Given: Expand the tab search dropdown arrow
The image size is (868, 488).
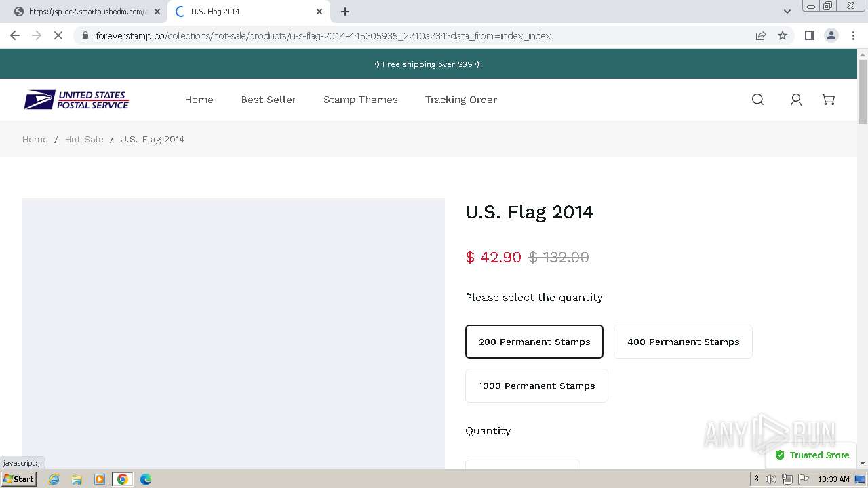Looking at the screenshot, I should click(787, 12).
